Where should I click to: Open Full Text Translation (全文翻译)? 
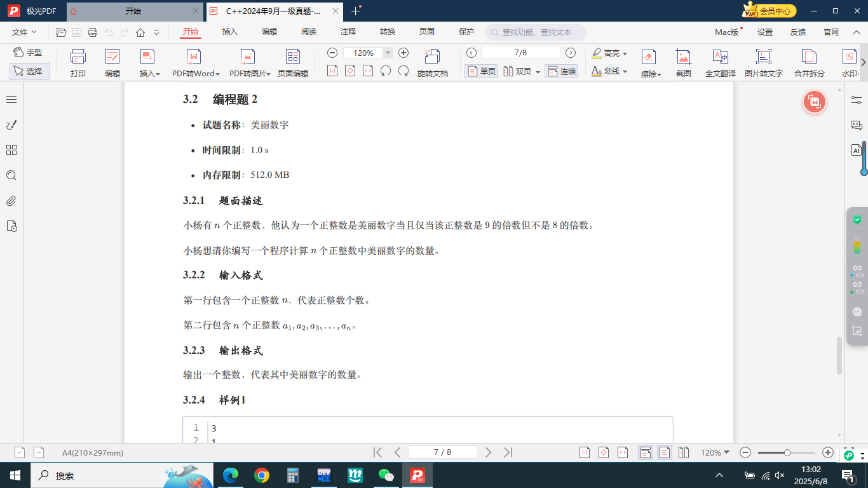[x=721, y=64]
